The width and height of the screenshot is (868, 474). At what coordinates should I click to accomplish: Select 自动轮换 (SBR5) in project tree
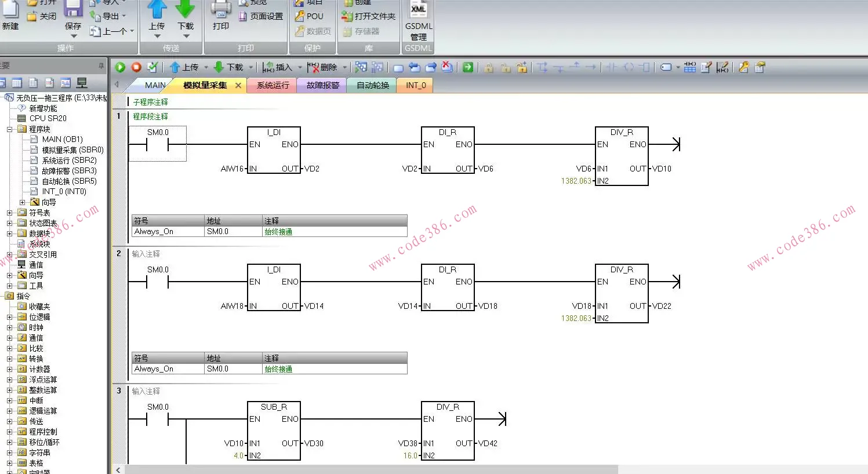(x=69, y=181)
